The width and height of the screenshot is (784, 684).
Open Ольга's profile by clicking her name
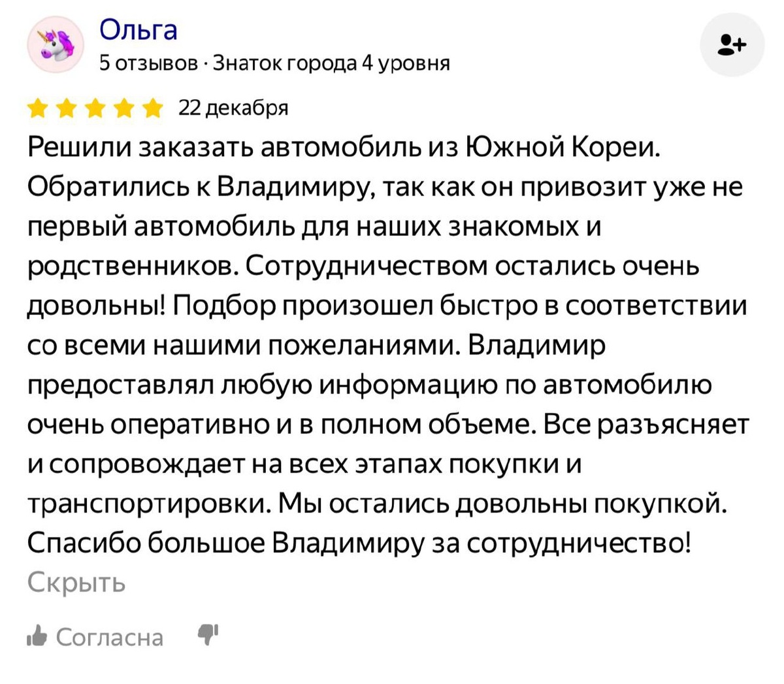pyautogui.click(x=137, y=29)
